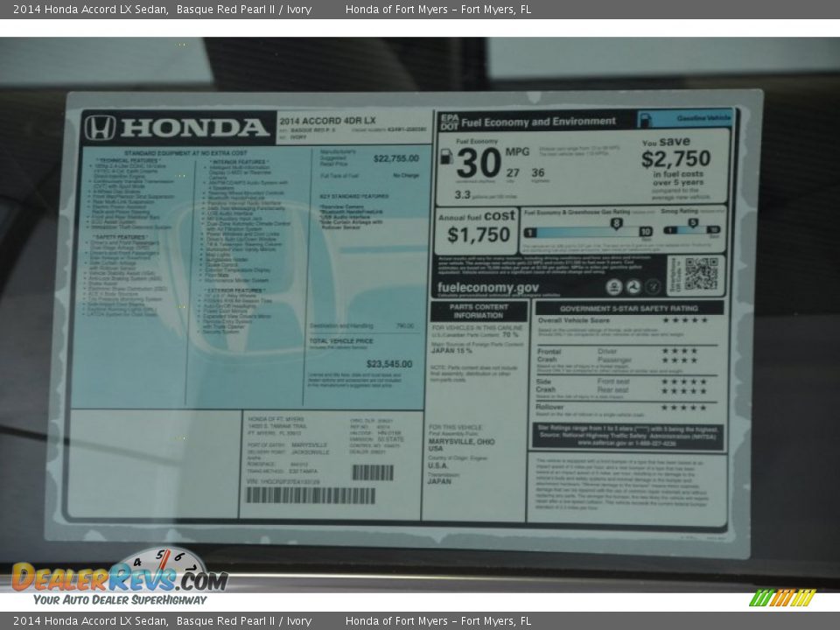Select the Gasoline Vehicle label
The image size is (840, 630).
pyautogui.click(x=691, y=118)
